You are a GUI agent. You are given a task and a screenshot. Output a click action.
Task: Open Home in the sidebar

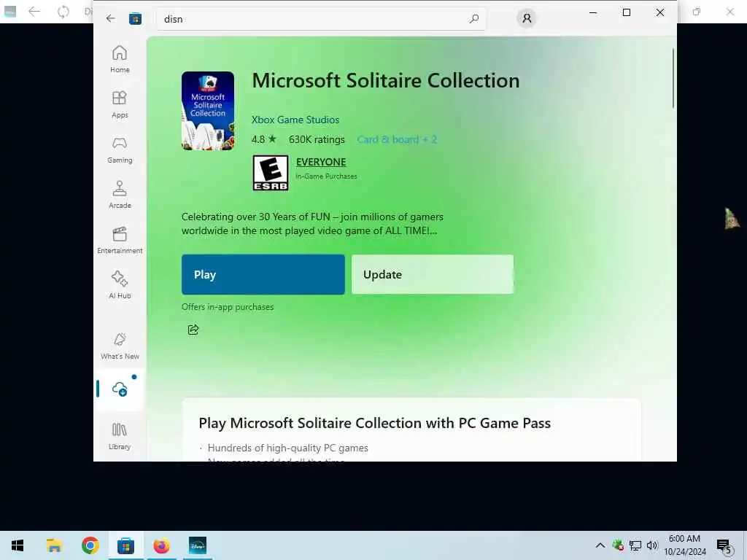coord(120,59)
